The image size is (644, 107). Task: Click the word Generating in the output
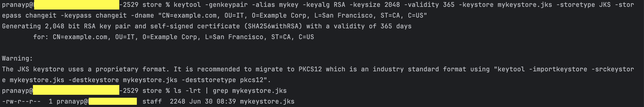tap(21, 26)
